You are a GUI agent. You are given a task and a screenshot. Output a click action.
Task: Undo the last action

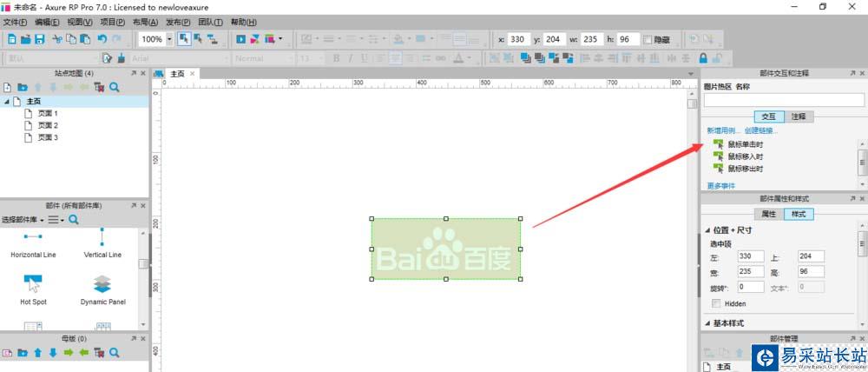[102, 39]
